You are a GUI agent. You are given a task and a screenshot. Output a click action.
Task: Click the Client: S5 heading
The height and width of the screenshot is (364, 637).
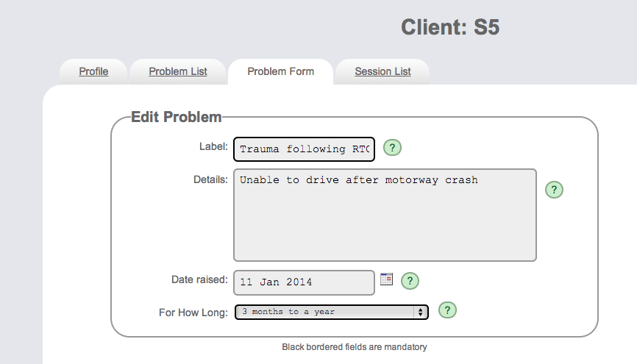pos(450,27)
